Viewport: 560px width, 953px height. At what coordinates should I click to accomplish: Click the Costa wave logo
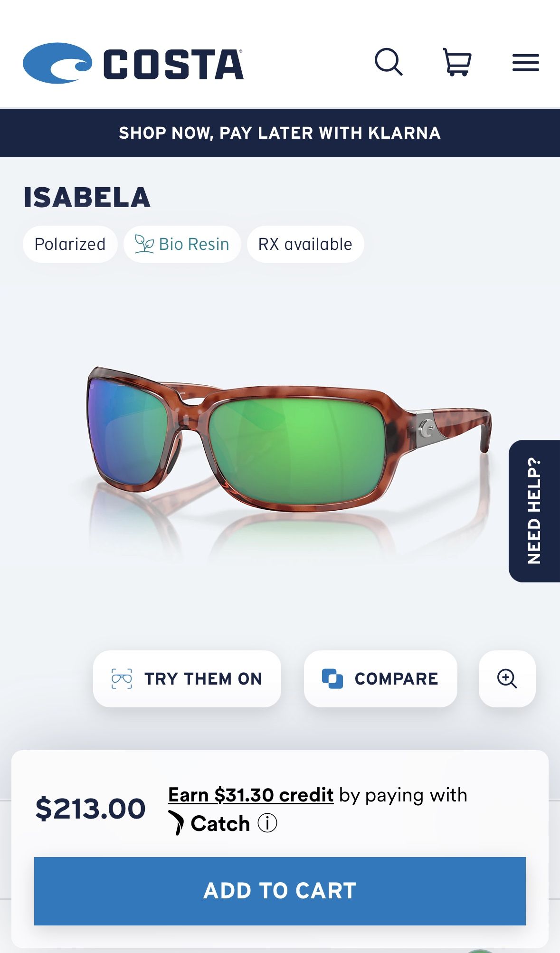[x=57, y=63]
